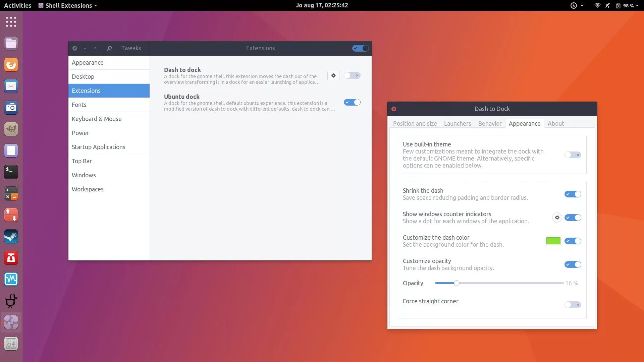Enable the Dash to dock extension
The height and width of the screenshot is (362, 644).
352,75
